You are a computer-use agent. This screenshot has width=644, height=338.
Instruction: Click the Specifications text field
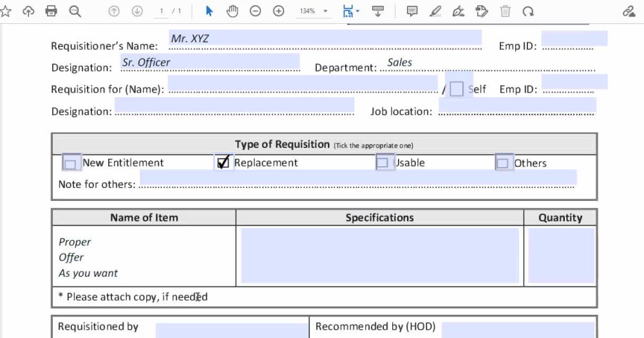380,256
